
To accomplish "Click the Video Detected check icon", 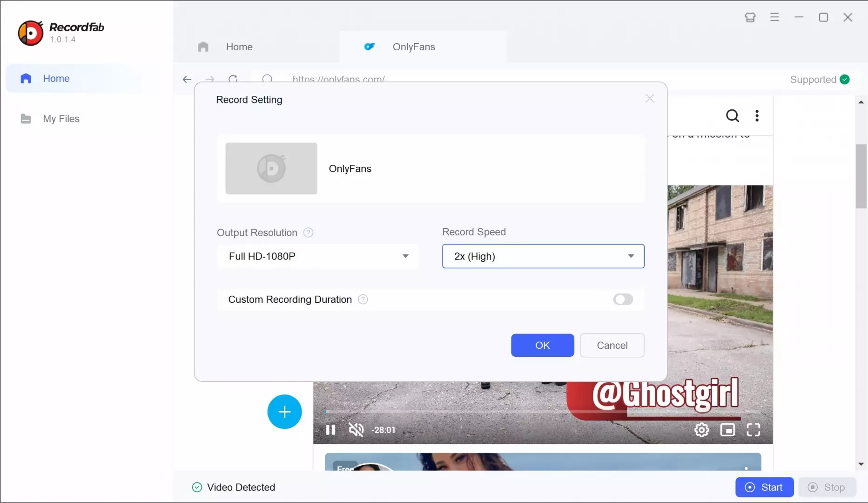I will [x=197, y=487].
